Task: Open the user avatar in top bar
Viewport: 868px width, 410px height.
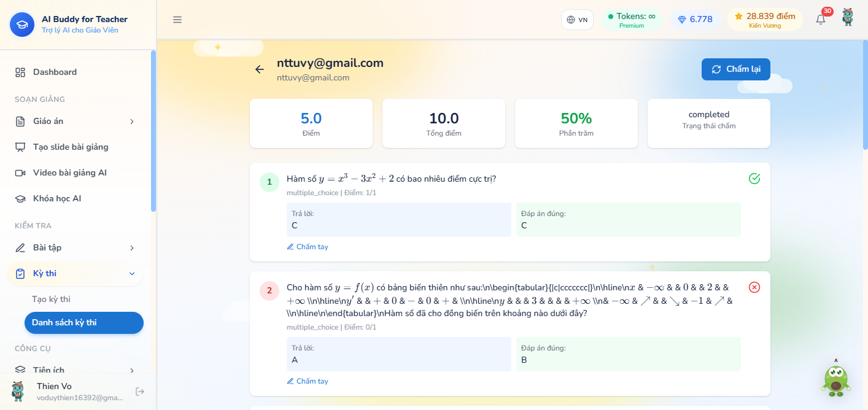Action: coord(847,17)
